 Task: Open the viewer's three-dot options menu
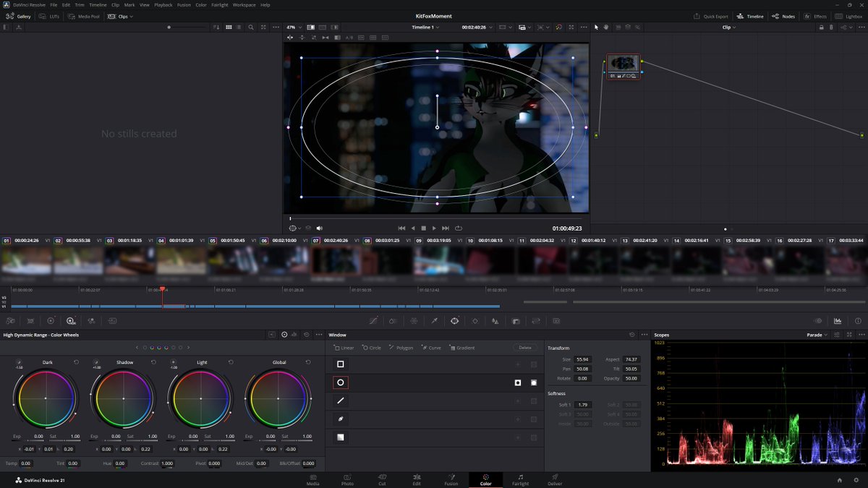tap(584, 27)
